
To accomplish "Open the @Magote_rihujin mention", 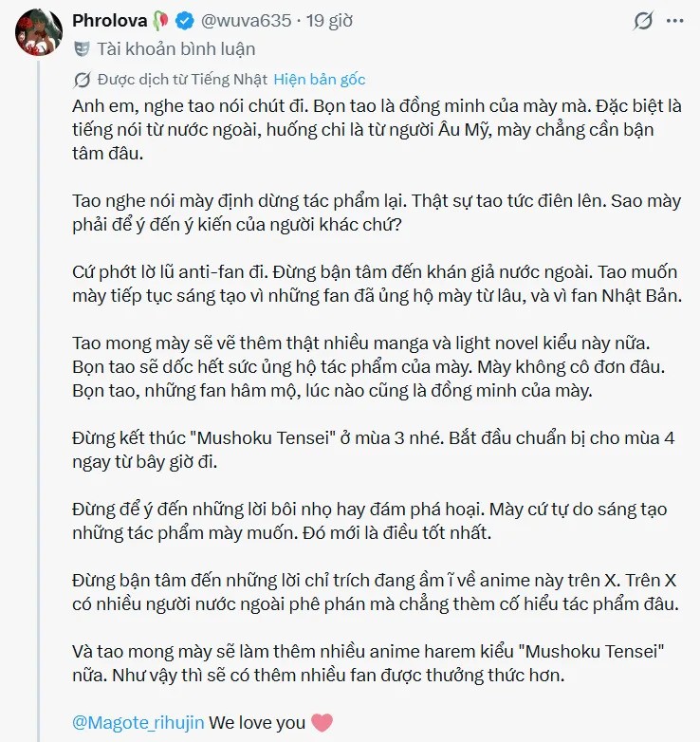I will (138, 723).
